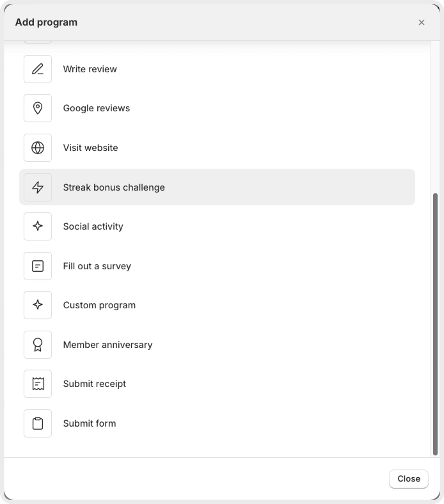Click the Close button in footer
The width and height of the screenshot is (444, 504).
click(x=409, y=479)
